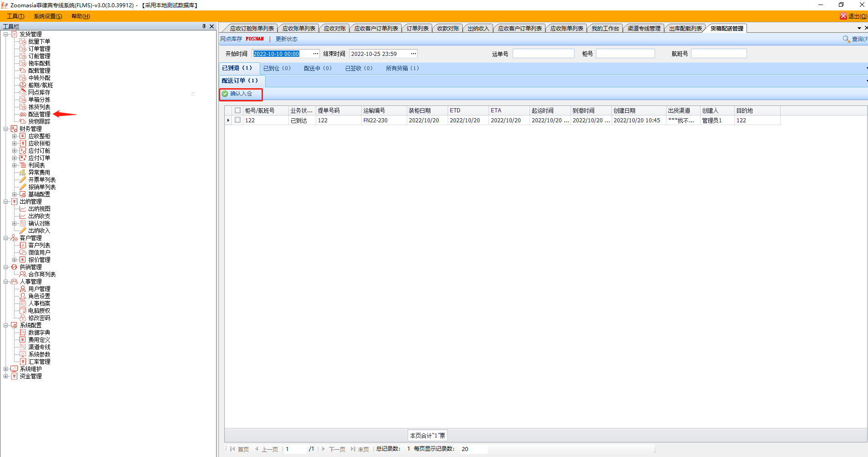Click the 查询 magnifier search icon
Screen dimensions: 868x457
[x=846, y=39]
